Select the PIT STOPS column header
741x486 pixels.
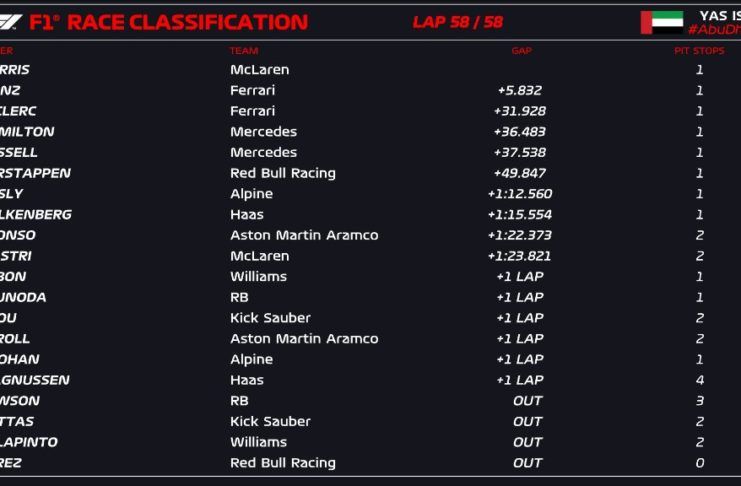[699, 51]
